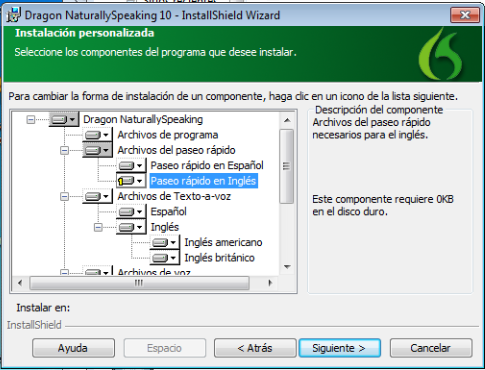Select Paseo rápido en Español item

[207, 166]
